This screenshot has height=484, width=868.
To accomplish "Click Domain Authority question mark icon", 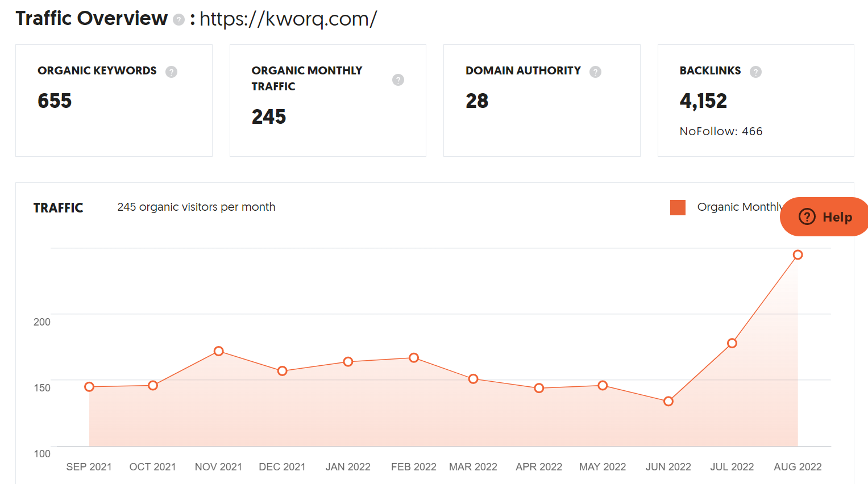I will click(x=595, y=72).
